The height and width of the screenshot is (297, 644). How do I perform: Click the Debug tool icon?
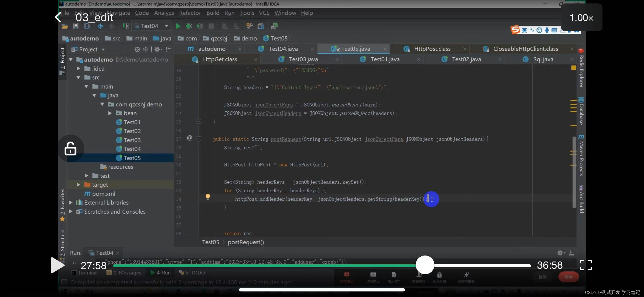click(x=189, y=26)
